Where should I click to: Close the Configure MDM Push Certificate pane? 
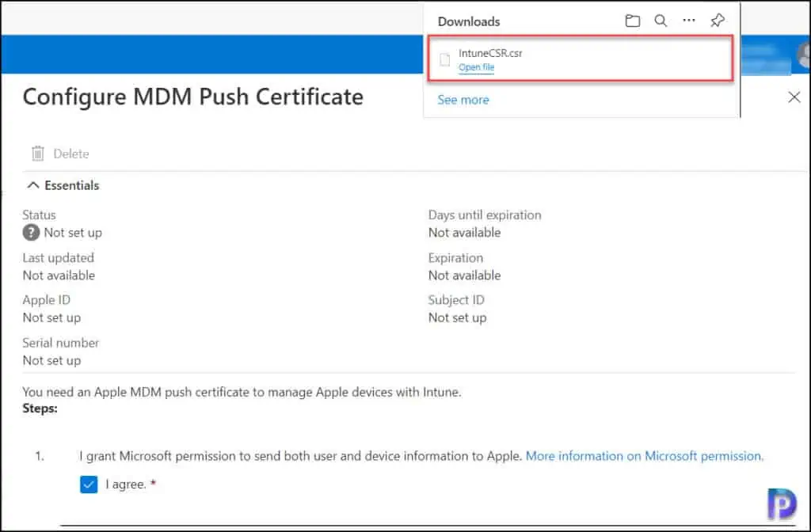coord(794,97)
